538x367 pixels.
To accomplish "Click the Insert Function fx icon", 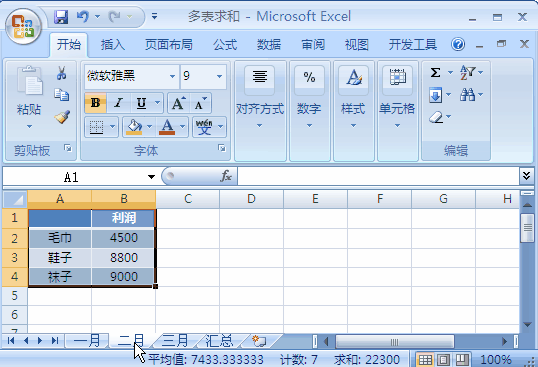I will coord(226,176).
